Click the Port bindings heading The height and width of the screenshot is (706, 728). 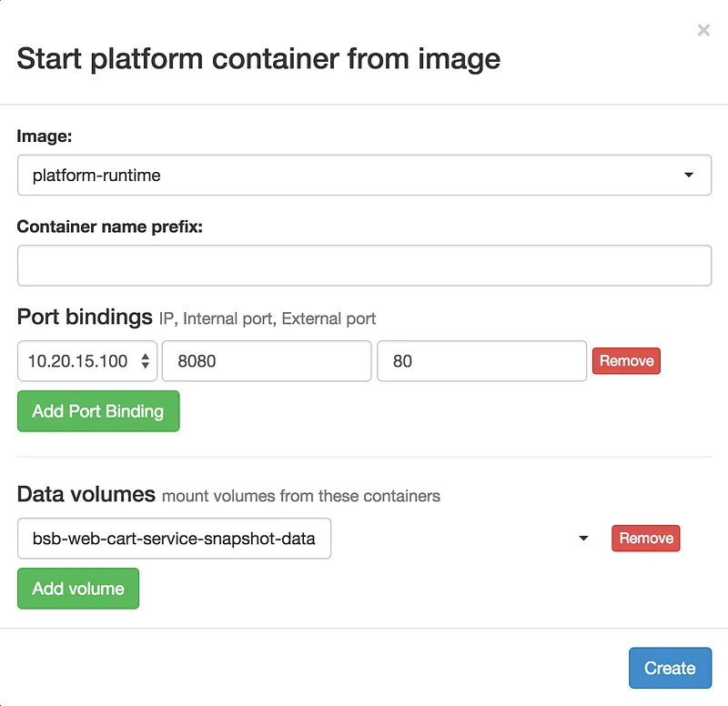coord(85,317)
